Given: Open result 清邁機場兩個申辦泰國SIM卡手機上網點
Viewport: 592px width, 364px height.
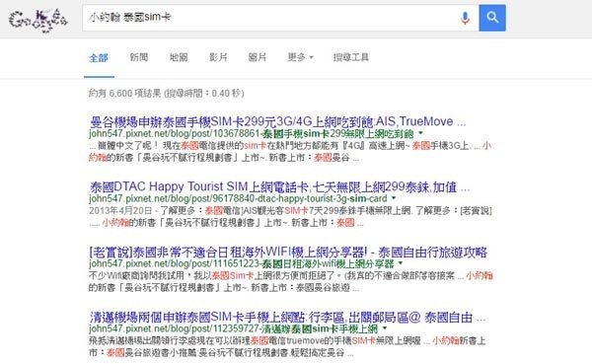Looking at the screenshot, I should [x=287, y=318].
